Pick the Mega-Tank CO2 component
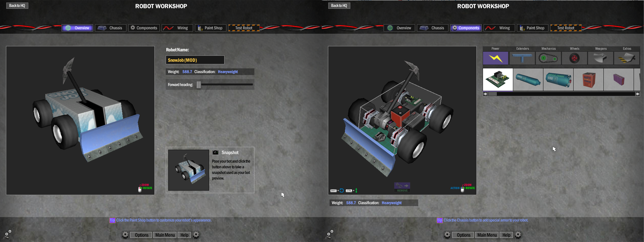644x242 pixels. [558, 79]
